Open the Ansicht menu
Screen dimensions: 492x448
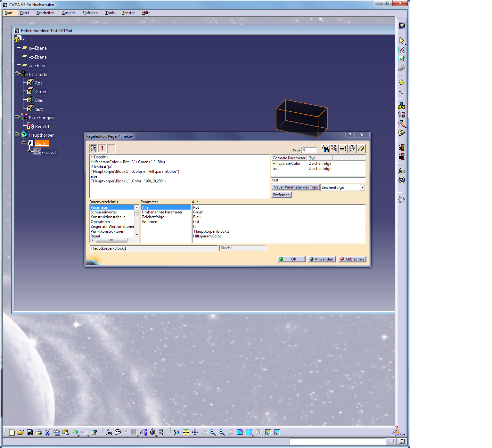(x=69, y=13)
